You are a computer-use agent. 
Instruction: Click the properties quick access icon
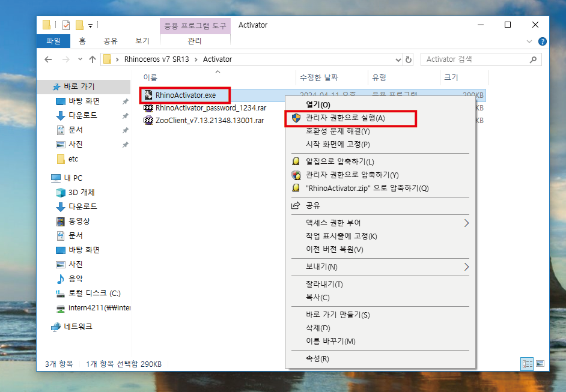(x=66, y=25)
